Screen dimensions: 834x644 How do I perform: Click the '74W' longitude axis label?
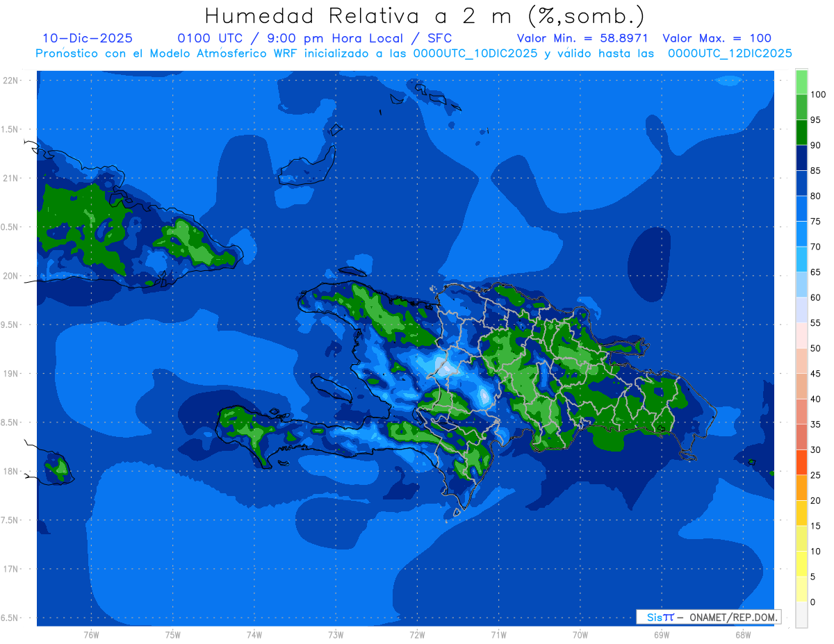tap(254, 635)
